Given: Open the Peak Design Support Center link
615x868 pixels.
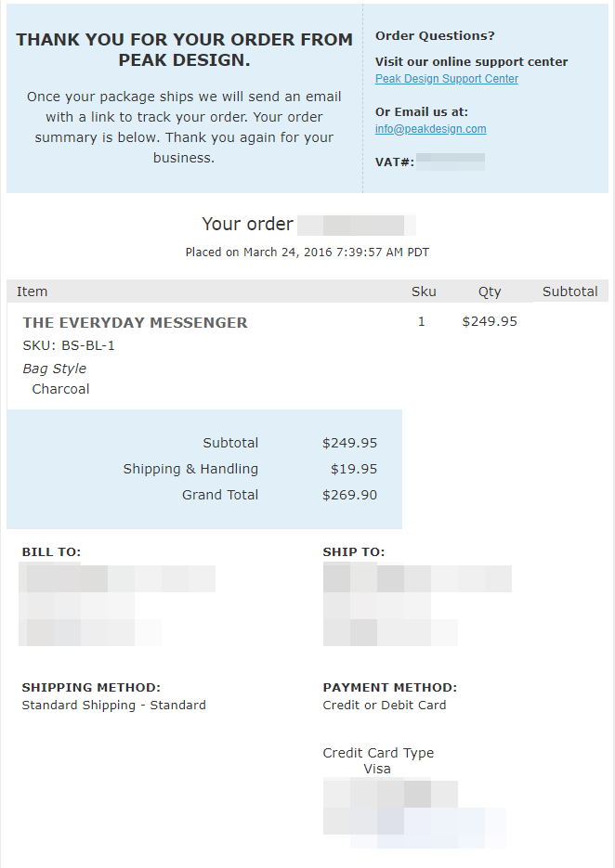Looking at the screenshot, I should [446, 79].
